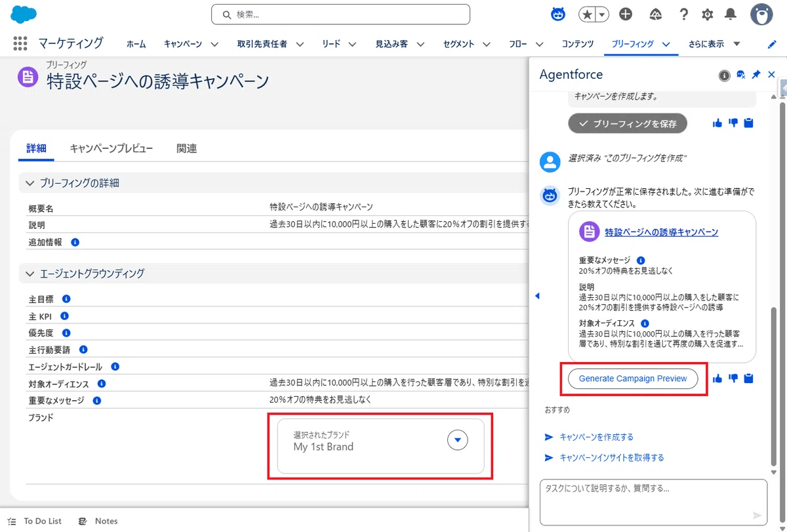Image resolution: width=787 pixels, height=532 pixels.
Task: Pin the Agentforce panel
Action: point(756,75)
